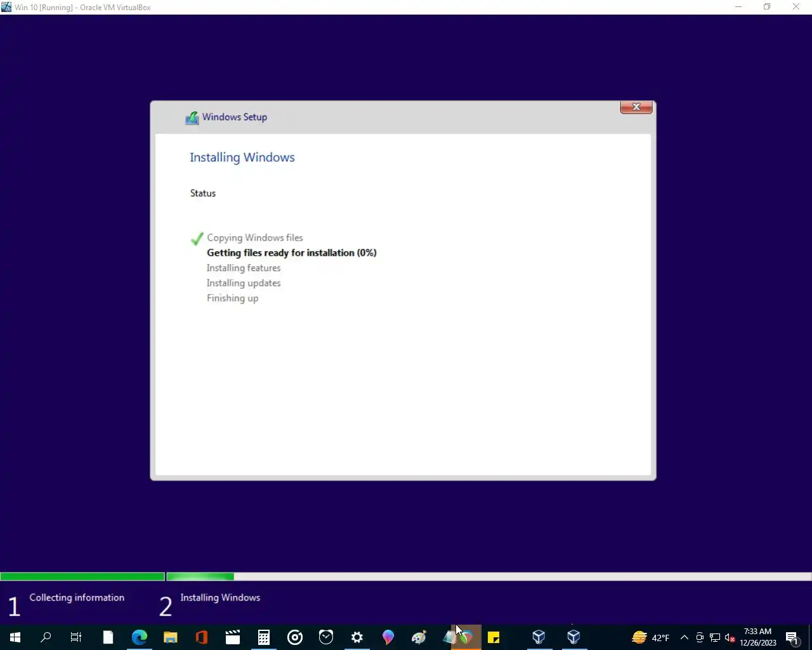Open Paint 3D from the taskbar
812x650 pixels.
coord(388,637)
